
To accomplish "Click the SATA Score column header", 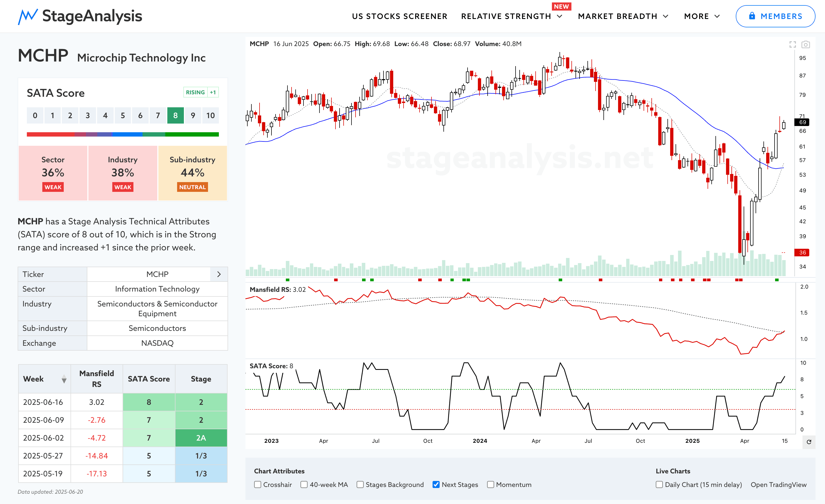I will (149, 379).
